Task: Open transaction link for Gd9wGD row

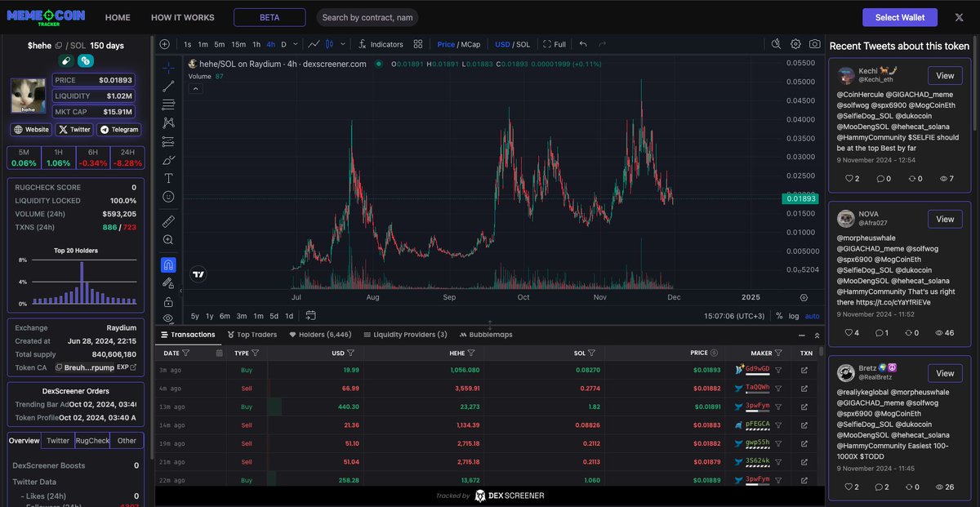Action: tap(804, 370)
